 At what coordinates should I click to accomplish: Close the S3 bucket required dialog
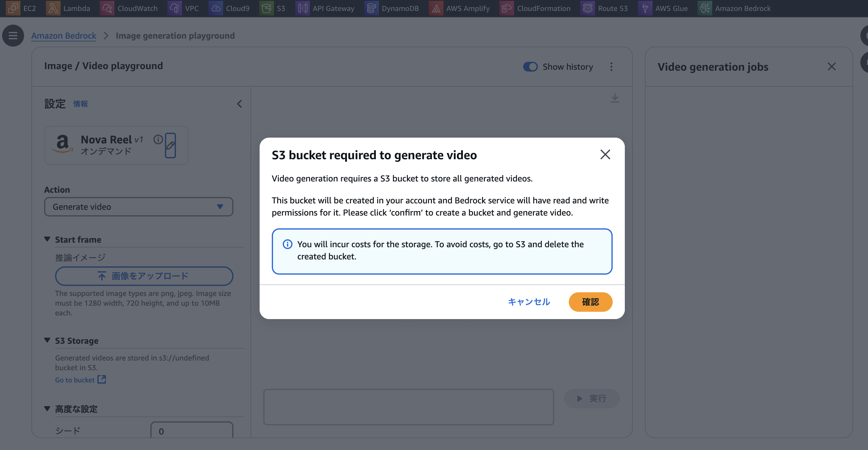click(605, 154)
